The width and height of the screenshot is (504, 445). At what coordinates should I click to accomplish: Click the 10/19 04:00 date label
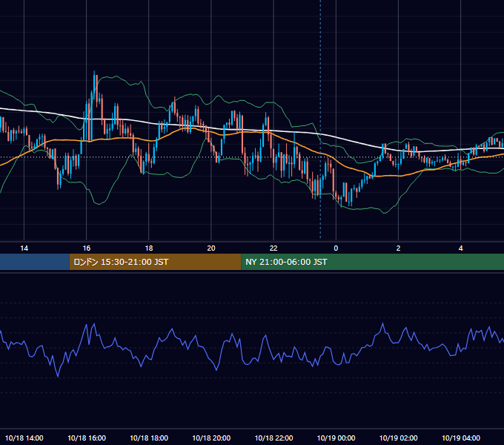(460, 438)
